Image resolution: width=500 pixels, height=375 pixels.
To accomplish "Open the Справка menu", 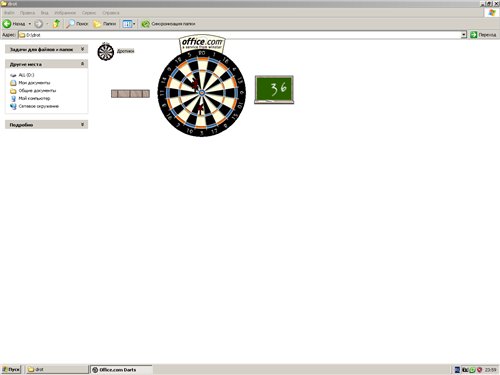I will [111, 13].
